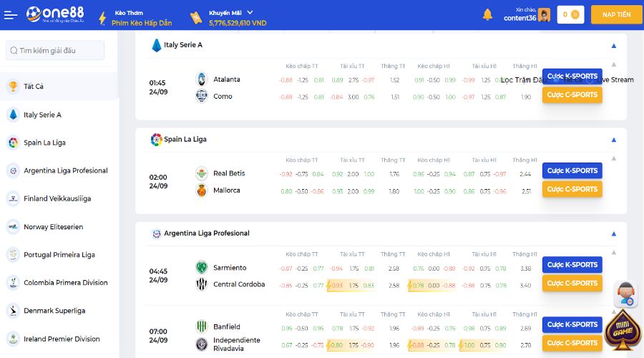Open the hamburger menu icon
The height and width of the screenshot is (358, 644).
coord(11,15)
